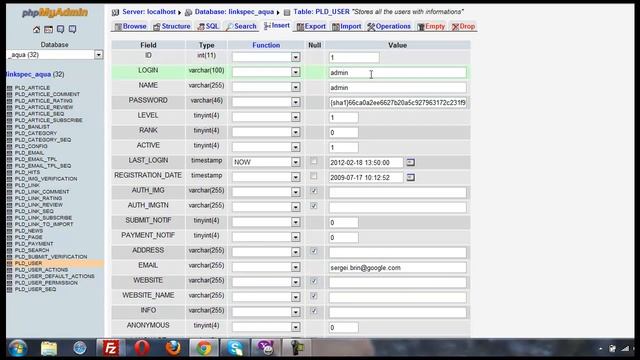Screen dimensions: 640x360
Task: Open the ANONYMOUS function dropdown
Action: click(x=266, y=327)
